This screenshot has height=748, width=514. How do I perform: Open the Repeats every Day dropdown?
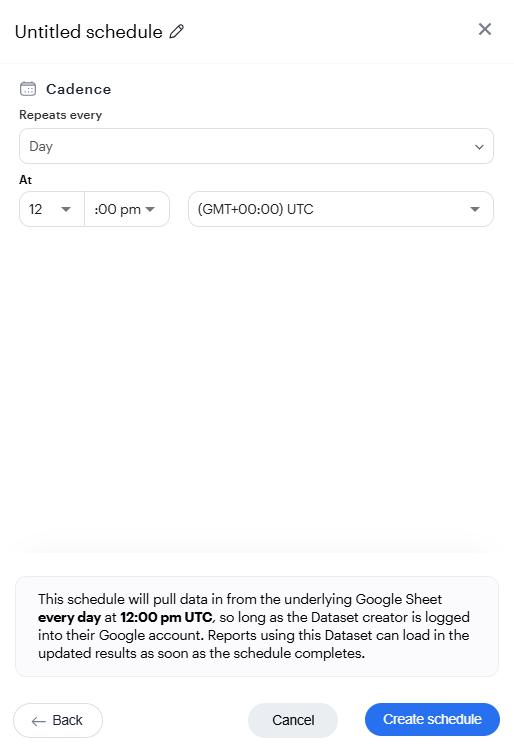[x=256, y=146]
